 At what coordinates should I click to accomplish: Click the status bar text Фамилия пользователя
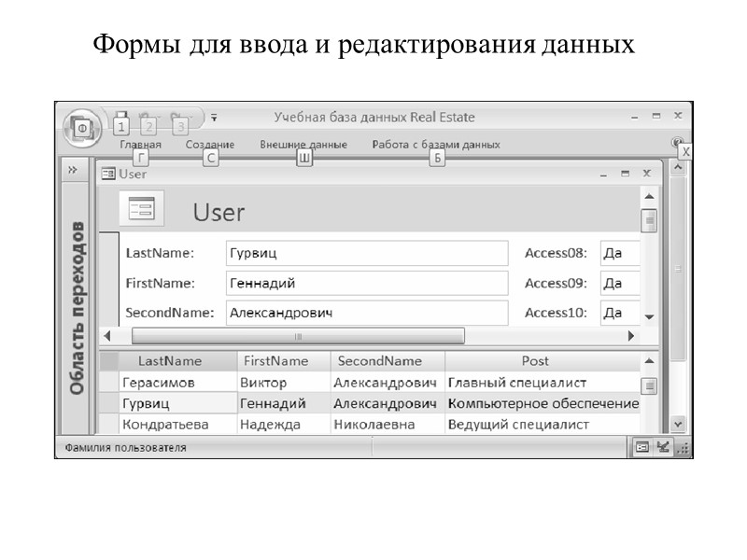(x=125, y=448)
